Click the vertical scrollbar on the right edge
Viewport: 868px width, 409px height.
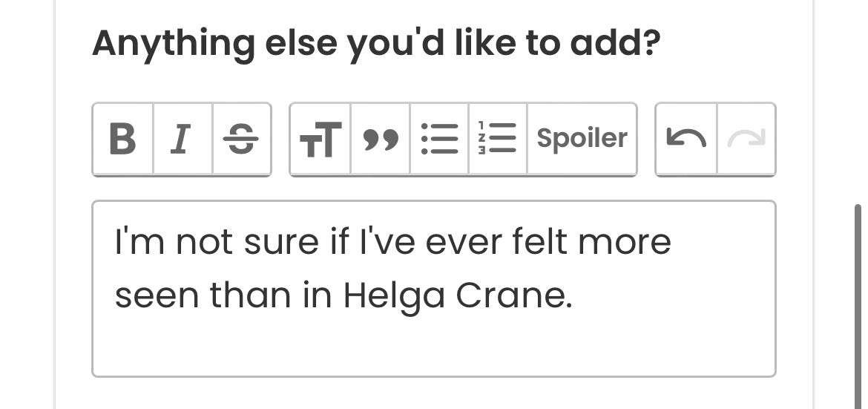(858, 307)
